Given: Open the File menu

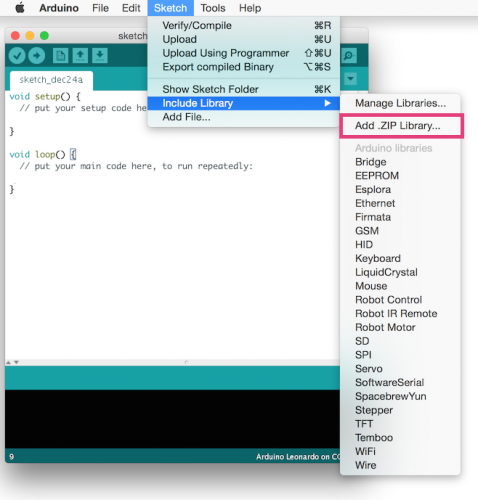Looking at the screenshot, I should tap(100, 8).
